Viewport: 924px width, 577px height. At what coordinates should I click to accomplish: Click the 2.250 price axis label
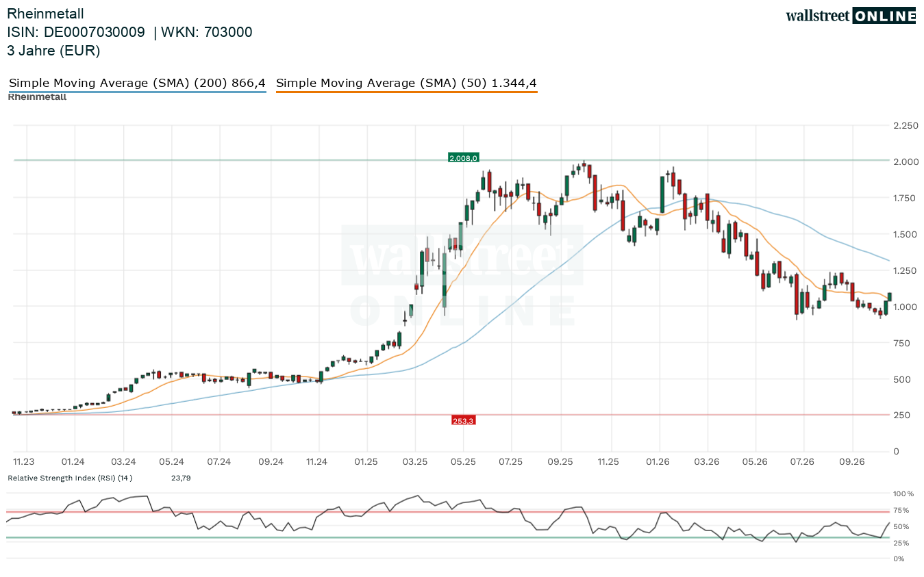point(906,125)
